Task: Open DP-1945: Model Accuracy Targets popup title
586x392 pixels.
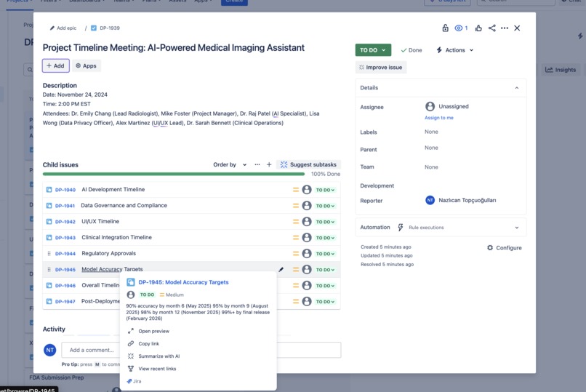Action: coord(183,282)
